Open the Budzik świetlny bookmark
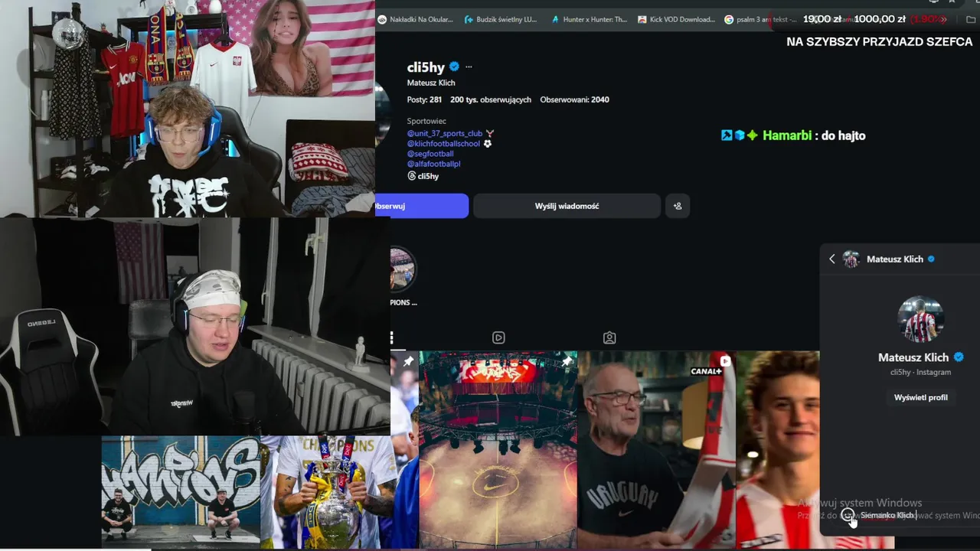The height and width of the screenshot is (551, 980). (501, 19)
